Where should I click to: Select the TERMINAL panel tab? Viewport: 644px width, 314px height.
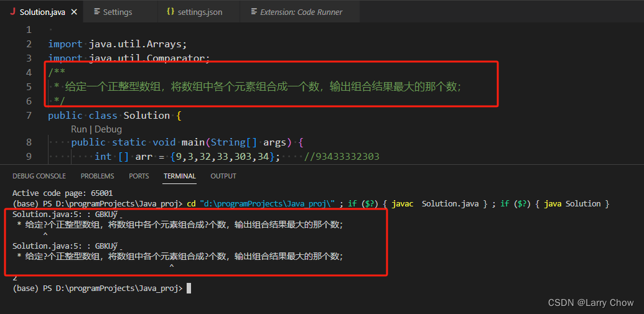[x=179, y=176]
